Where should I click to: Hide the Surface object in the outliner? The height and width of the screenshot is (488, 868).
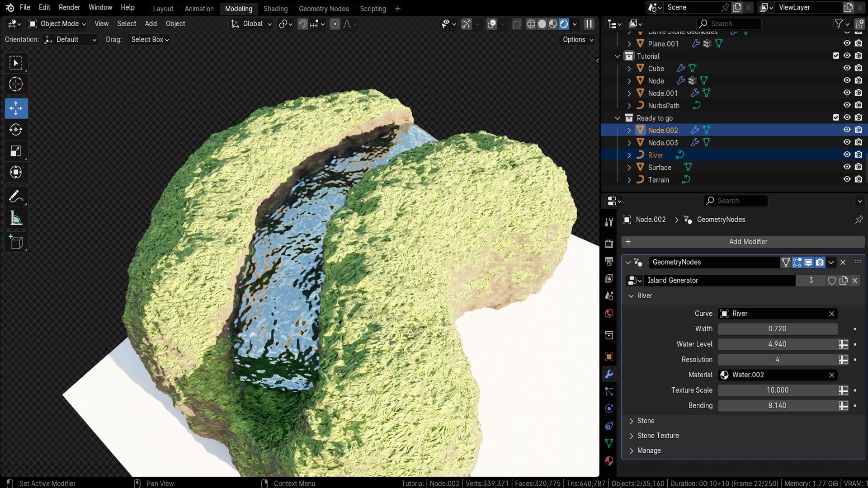point(847,167)
